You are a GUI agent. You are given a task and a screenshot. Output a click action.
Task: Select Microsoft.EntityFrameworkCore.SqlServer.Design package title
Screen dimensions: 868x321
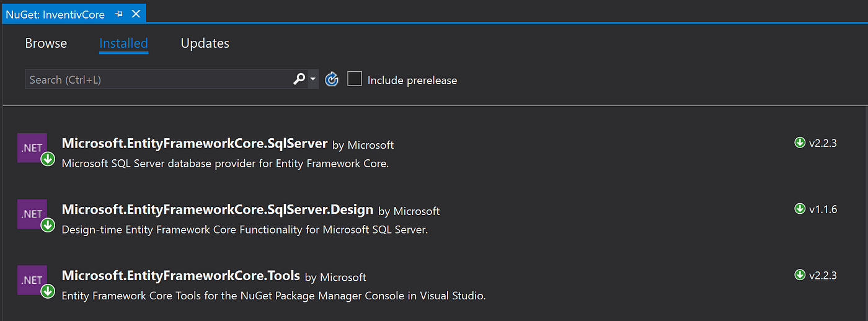tap(218, 209)
